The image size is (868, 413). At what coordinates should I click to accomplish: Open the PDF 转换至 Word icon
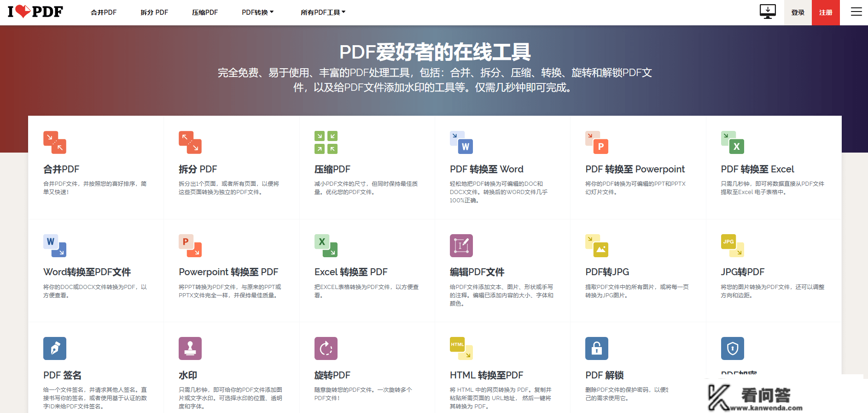(461, 142)
